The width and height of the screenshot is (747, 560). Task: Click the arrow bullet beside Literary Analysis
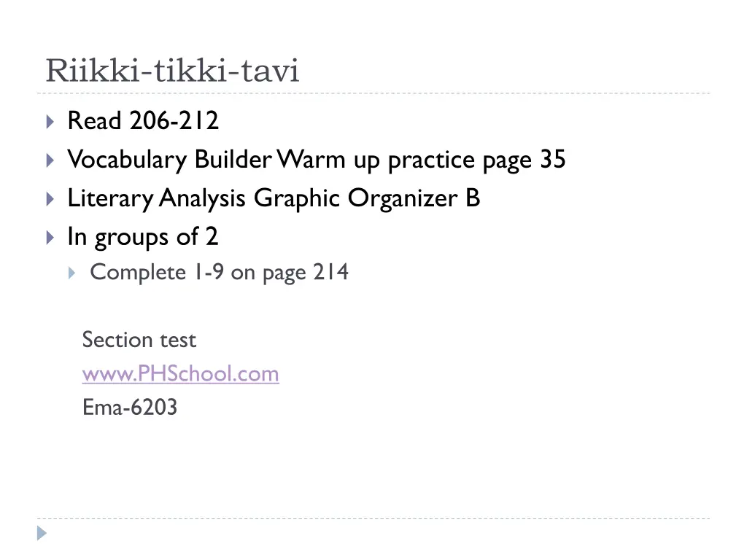click(x=50, y=199)
